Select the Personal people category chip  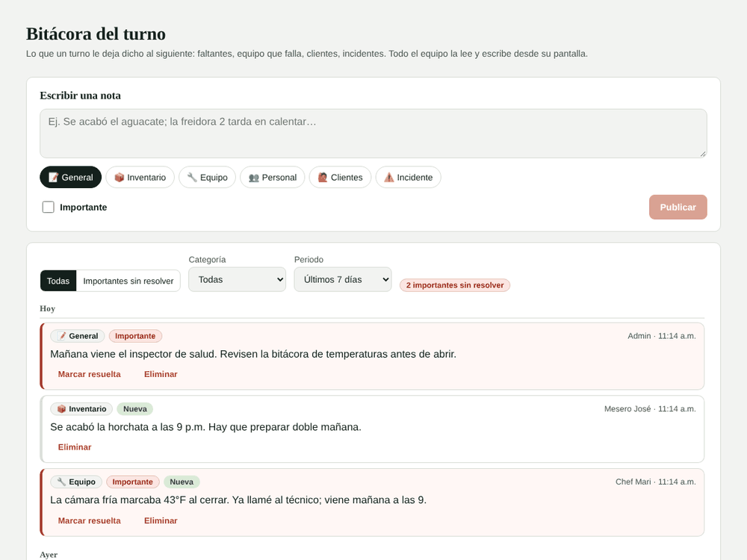273,177
